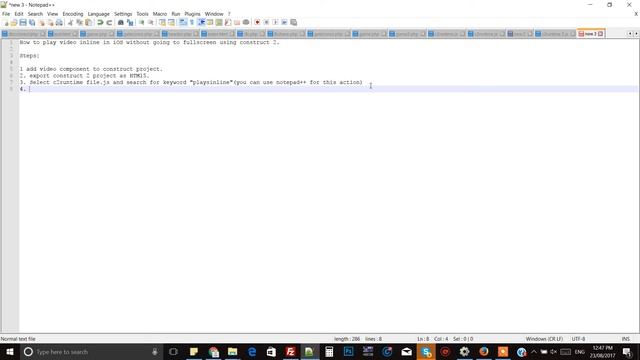Create a new document with toolbar New icon
640x360 pixels.
click(x=5, y=22)
